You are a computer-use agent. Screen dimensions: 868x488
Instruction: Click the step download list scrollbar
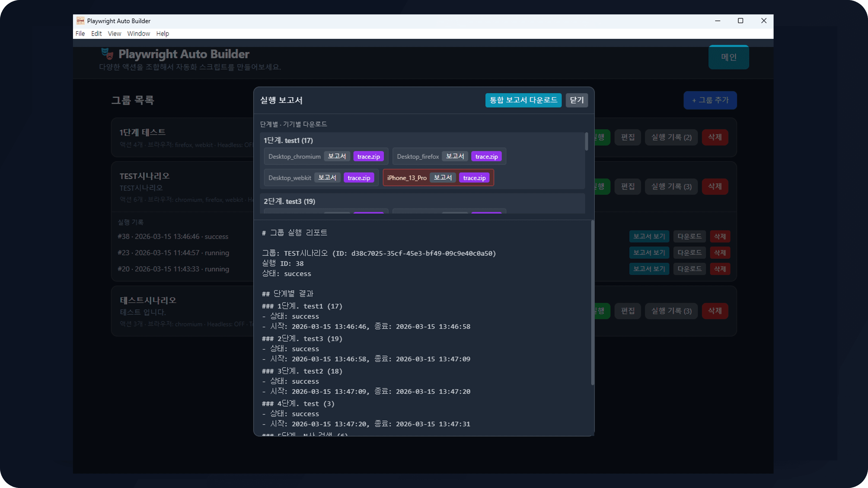tap(586, 142)
